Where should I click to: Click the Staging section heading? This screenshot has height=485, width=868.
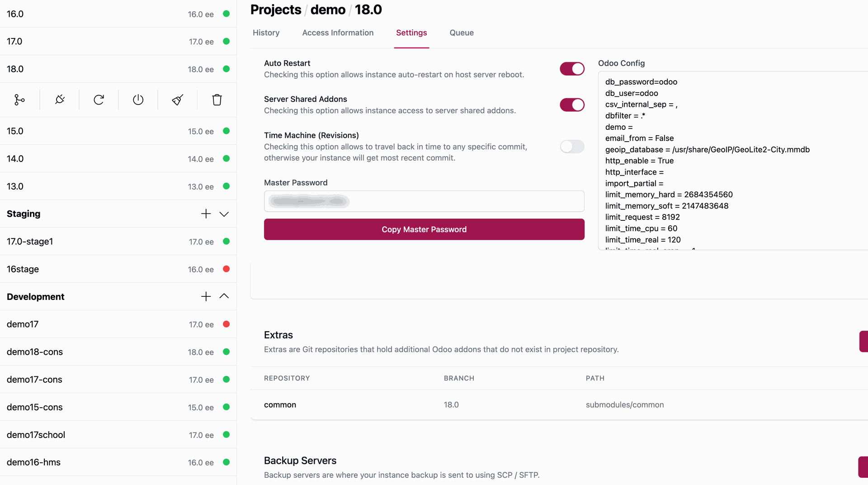click(24, 214)
